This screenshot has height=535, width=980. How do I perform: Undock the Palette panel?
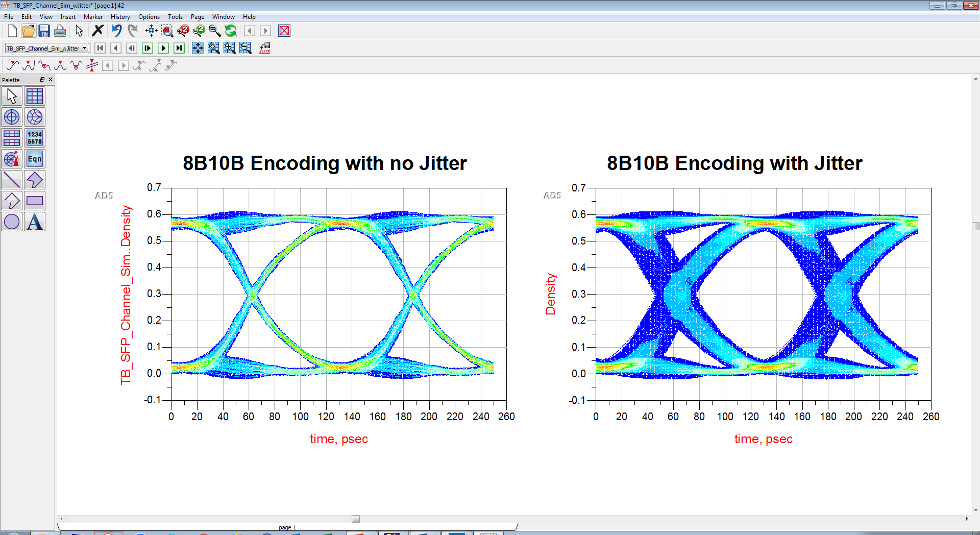[x=42, y=80]
